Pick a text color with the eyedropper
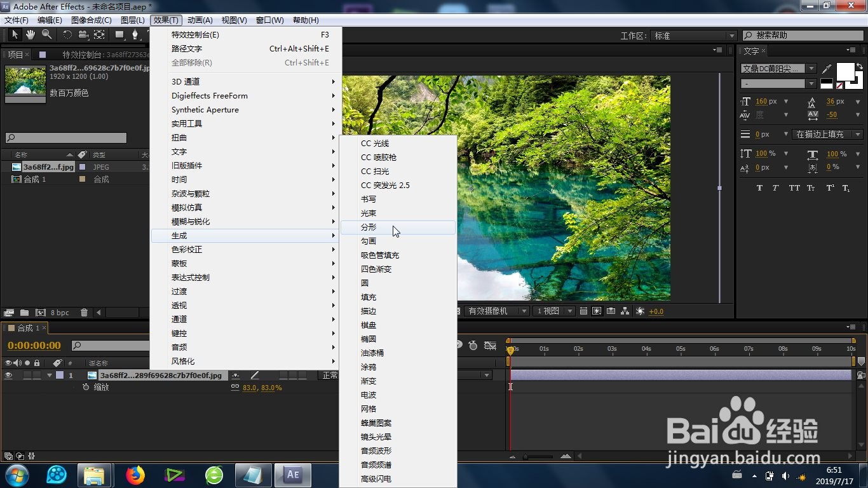868x488 pixels. pyautogui.click(x=827, y=68)
